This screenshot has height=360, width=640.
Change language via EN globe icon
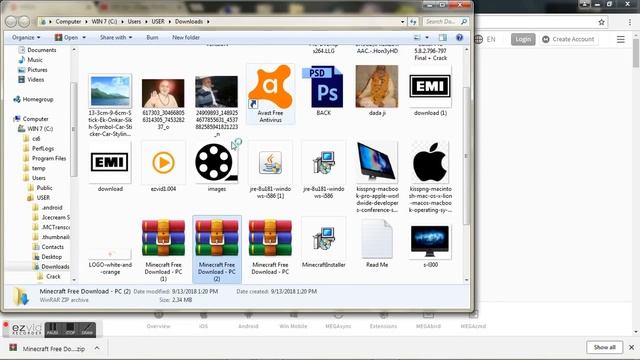tap(485, 39)
